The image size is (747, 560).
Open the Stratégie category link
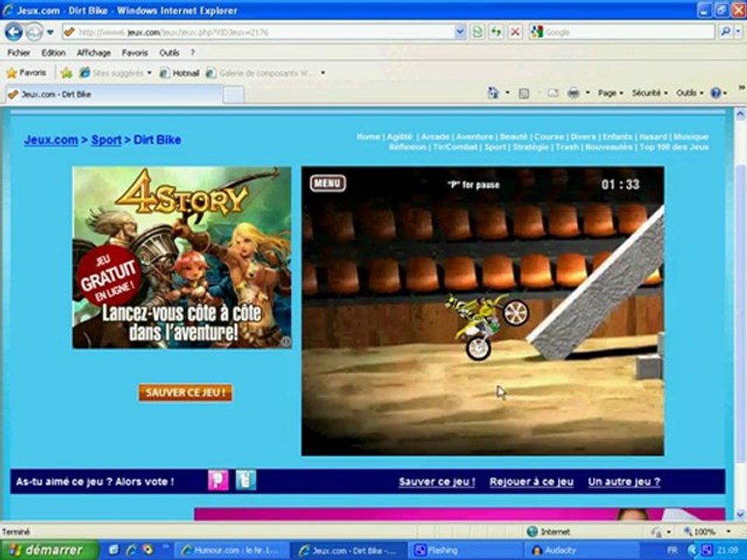pos(531,147)
